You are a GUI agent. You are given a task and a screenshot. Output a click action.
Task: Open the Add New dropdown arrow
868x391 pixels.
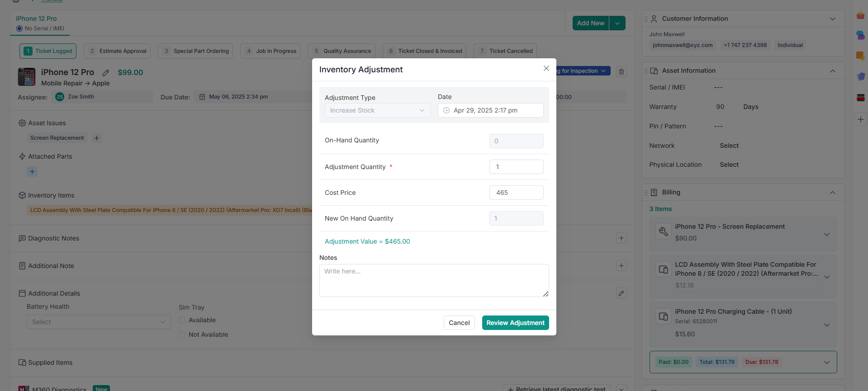point(617,23)
